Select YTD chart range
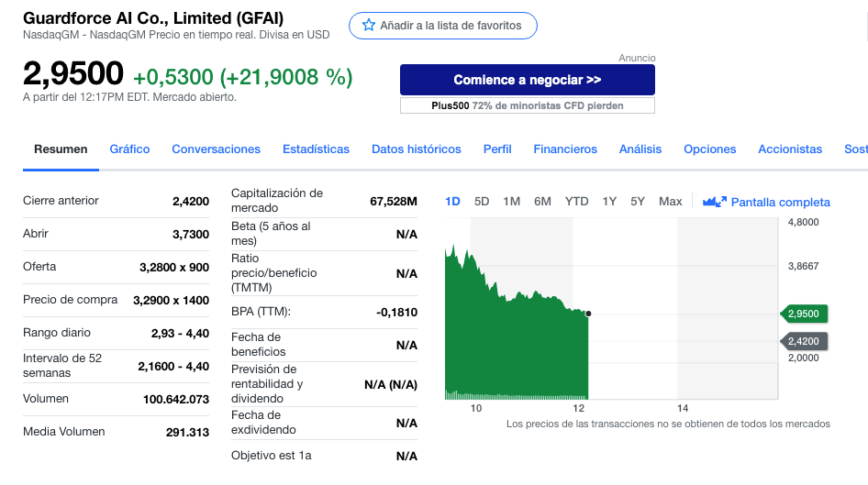The height and width of the screenshot is (485, 868). pyautogui.click(x=576, y=202)
